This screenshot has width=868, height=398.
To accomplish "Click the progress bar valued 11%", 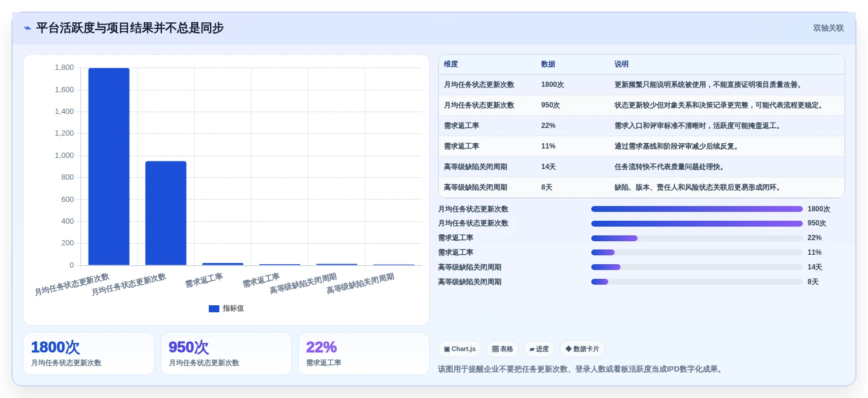I will pyautogui.click(x=697, y=252).
